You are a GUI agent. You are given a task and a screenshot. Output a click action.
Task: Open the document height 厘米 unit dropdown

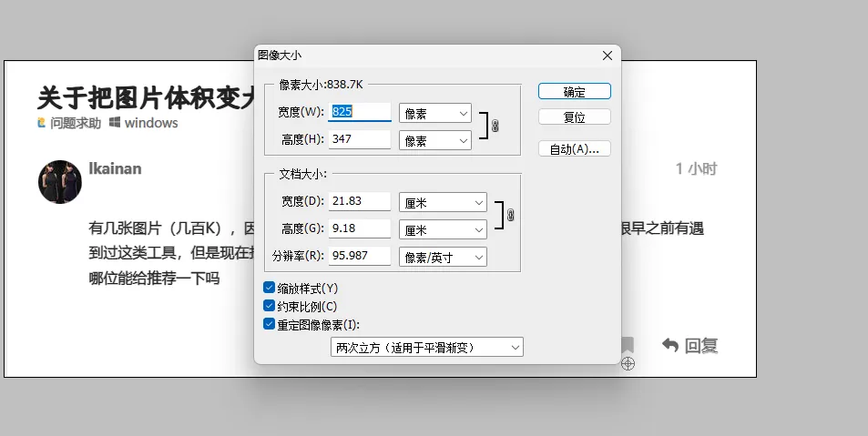pyautogui.click(x=443, y=229)
